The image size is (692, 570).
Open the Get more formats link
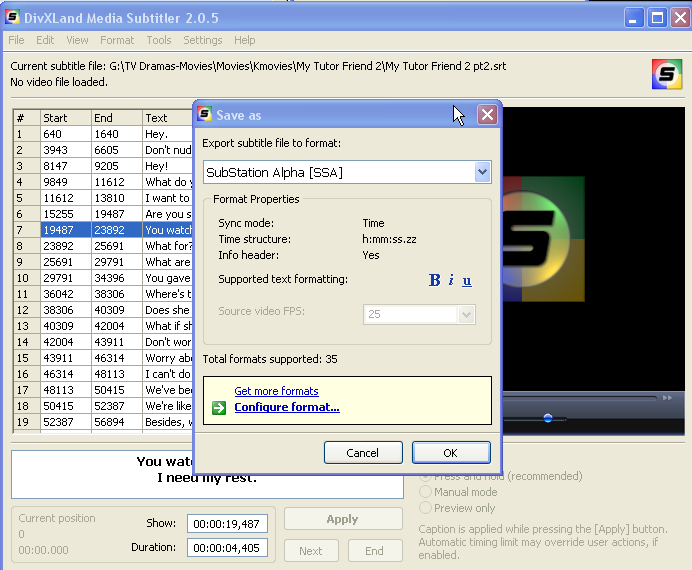[276, 391]
